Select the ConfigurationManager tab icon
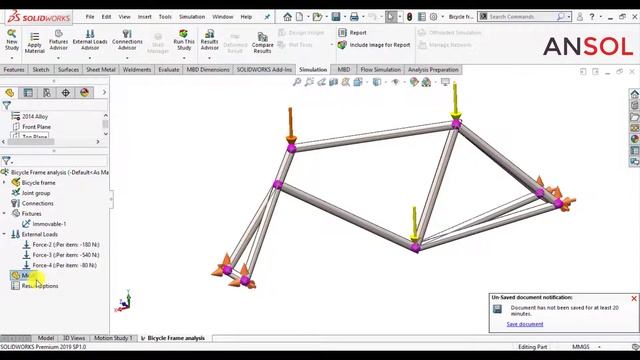 click(47, 93)
